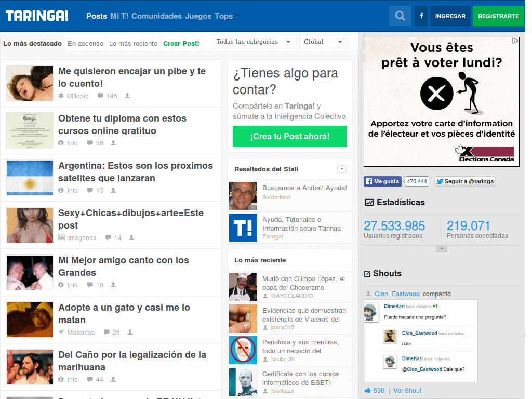Screen dimensions: 532x399
Task: Click the Taringa! logo
Action: 37,16
